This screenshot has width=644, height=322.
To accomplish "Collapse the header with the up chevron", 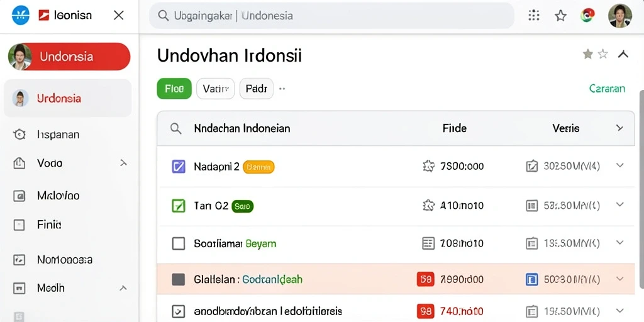I will pos(623,54).
